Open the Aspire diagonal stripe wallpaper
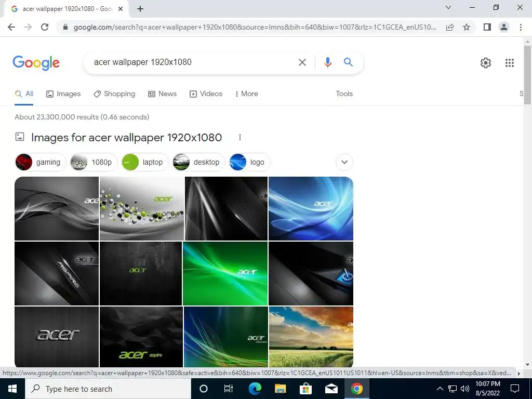The image size is (532, 399). click(x=57, y=273)
